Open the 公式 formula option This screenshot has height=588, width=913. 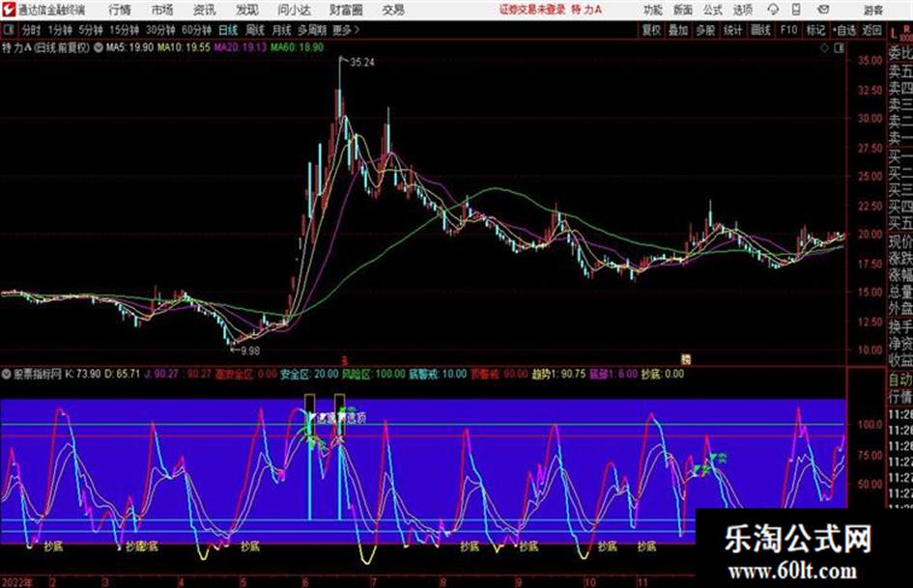[713, 10]
